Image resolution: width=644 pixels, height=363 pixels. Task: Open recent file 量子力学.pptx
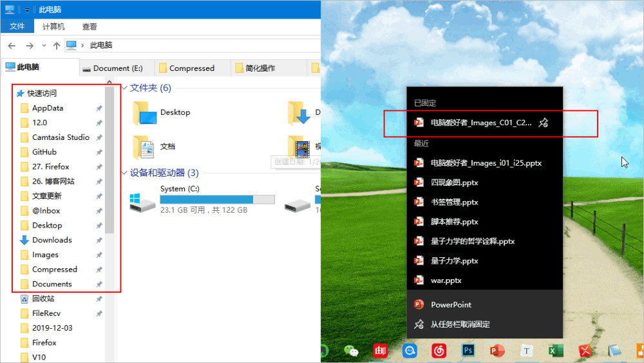click(x=485, y=260)
